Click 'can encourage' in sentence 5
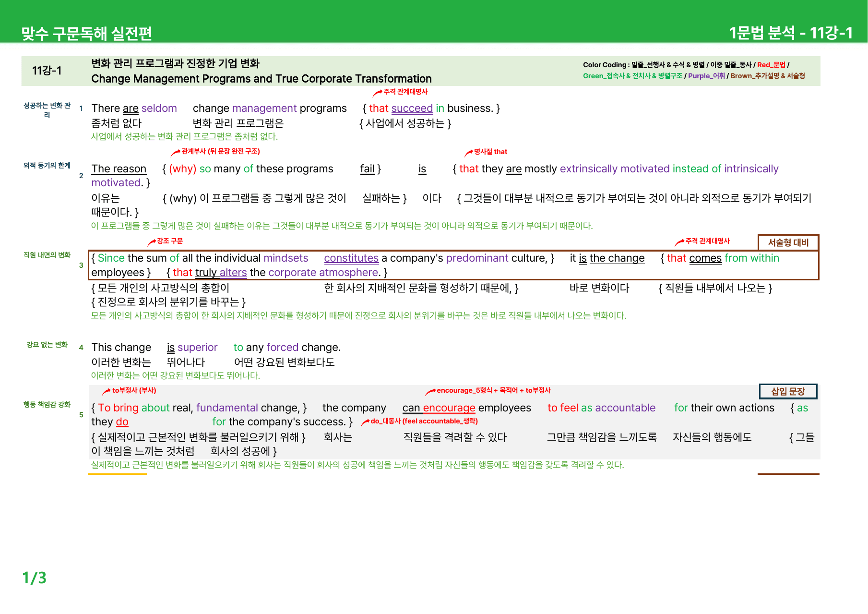Screen dimensions: 868x614 click(x=439, y=408)
